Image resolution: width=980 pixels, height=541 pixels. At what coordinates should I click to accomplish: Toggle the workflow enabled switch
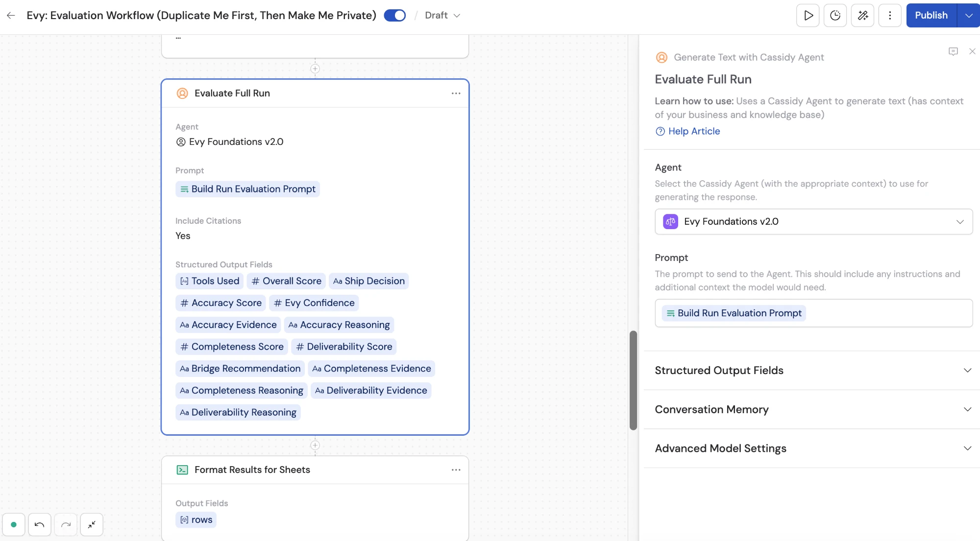coord(395,15)
